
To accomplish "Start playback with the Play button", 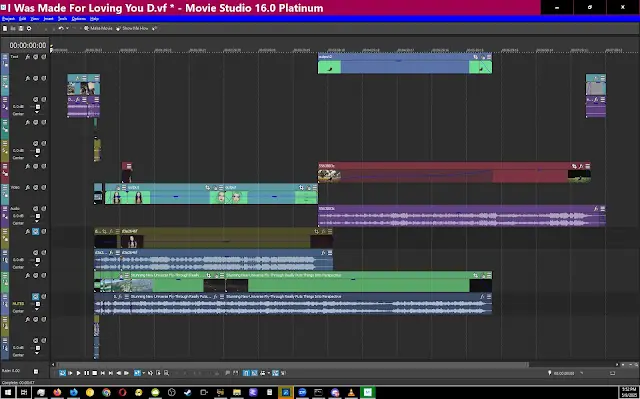I will [x=78, y=373].
